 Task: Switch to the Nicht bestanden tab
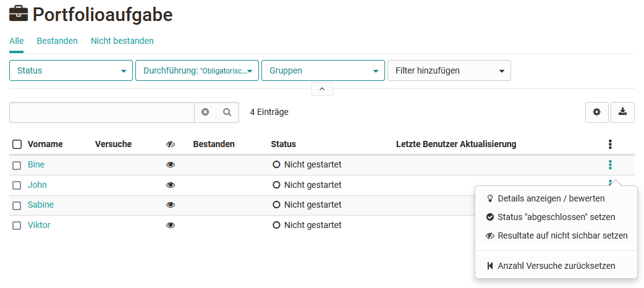122,41
